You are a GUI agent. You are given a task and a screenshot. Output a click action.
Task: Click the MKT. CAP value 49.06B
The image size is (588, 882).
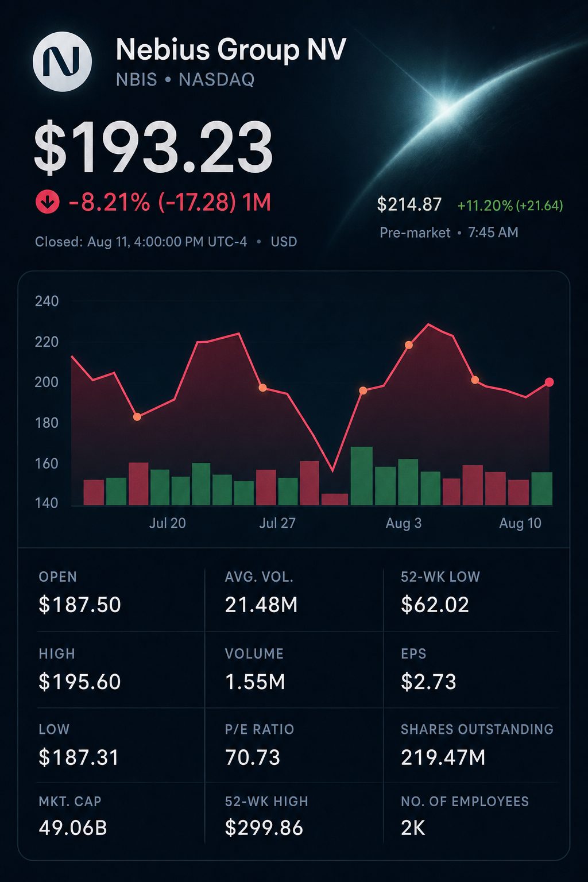click(73, 828)
